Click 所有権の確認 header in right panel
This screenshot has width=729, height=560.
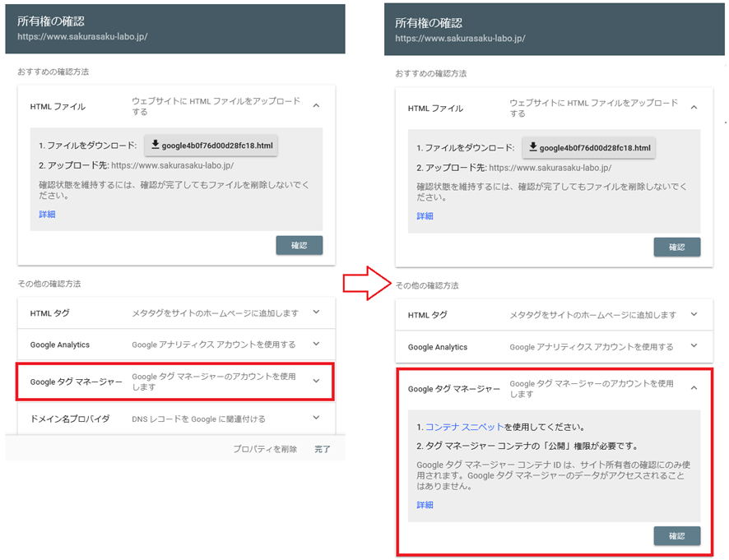(429, 23)
